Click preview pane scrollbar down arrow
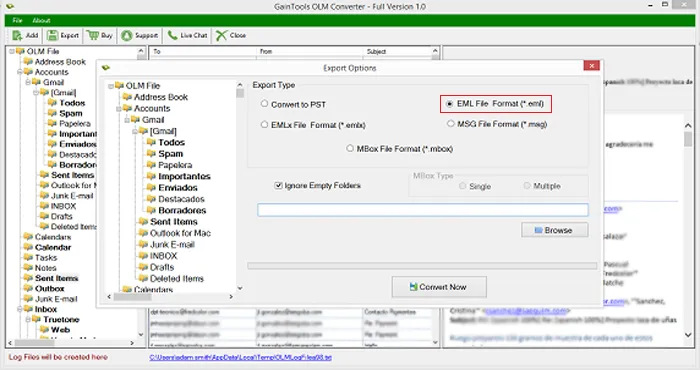The image size is (700, 370). [x=688, y=335]
